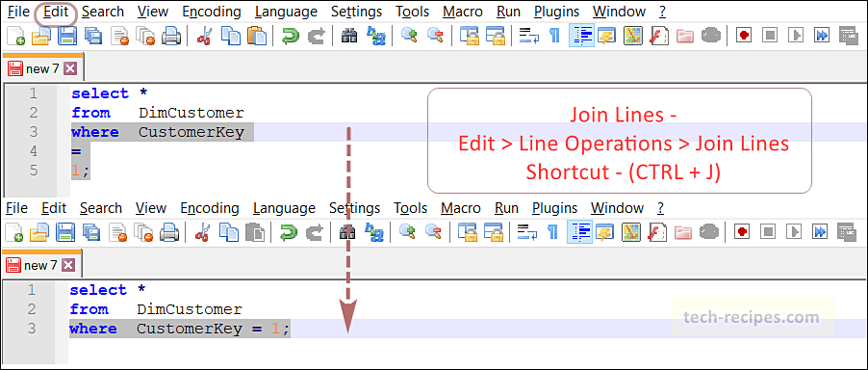
Task: Open Macro menu in lower window
Action: [x=462, y=208]
